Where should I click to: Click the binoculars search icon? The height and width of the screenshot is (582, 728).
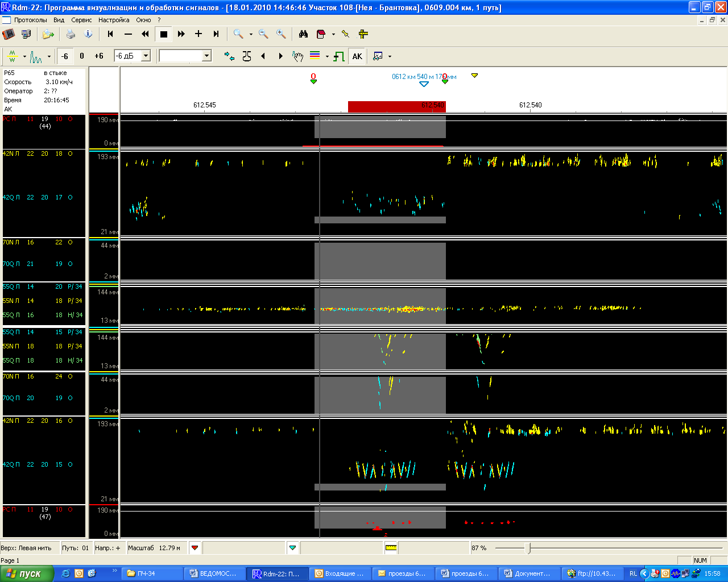coord(303,34)
